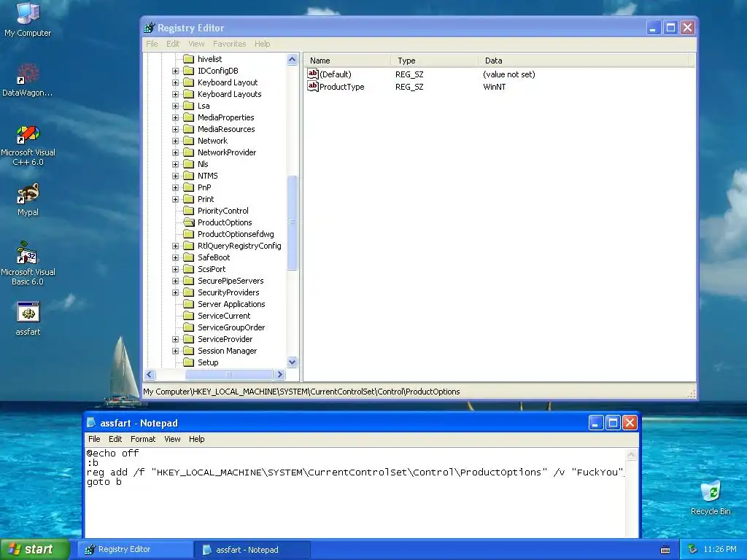Open Notepad Format menu
The image size is (747, 560).
click(x=143, y=439)
